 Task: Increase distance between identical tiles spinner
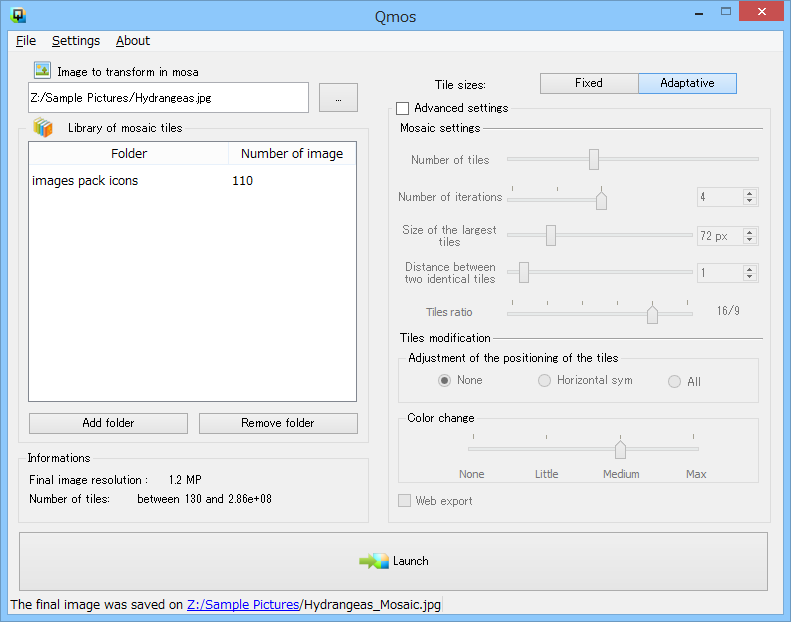coord(750,269)
